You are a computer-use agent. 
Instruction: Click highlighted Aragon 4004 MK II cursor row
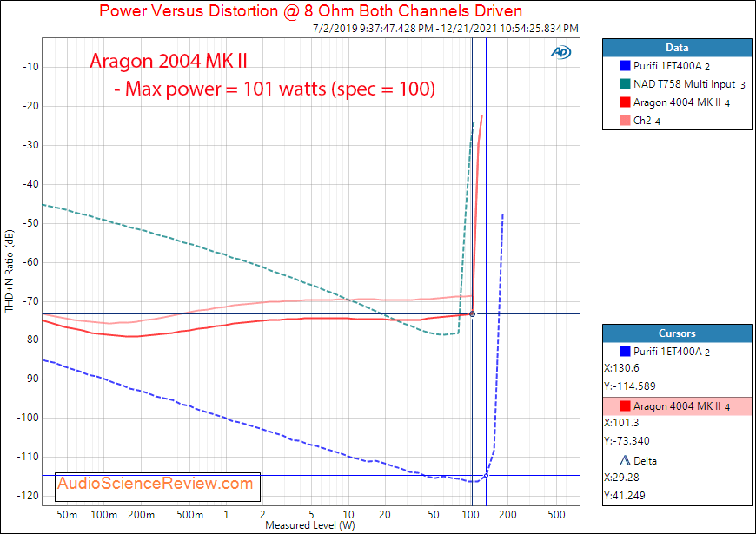tap(677, 406)
